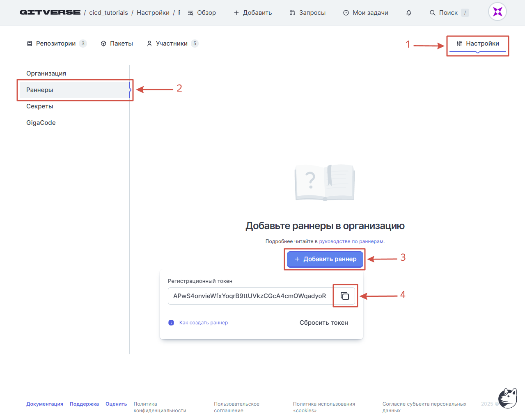Switch to the Репозитории tab

tap(56, 44)
